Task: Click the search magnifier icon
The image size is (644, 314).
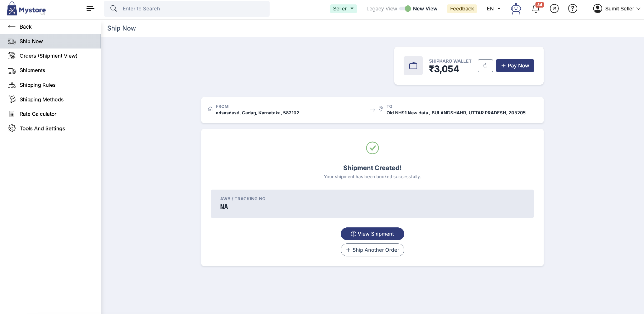Action: (114, 9)
